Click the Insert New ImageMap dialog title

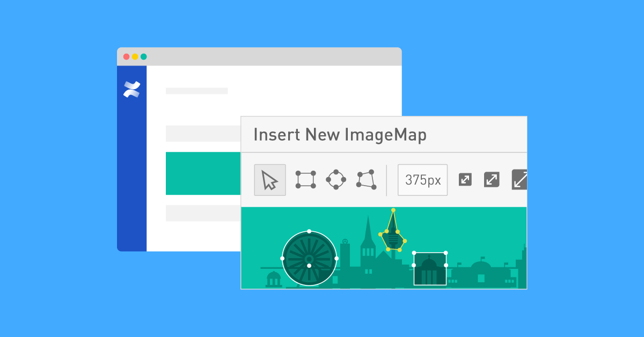click(x=340, y=135)
